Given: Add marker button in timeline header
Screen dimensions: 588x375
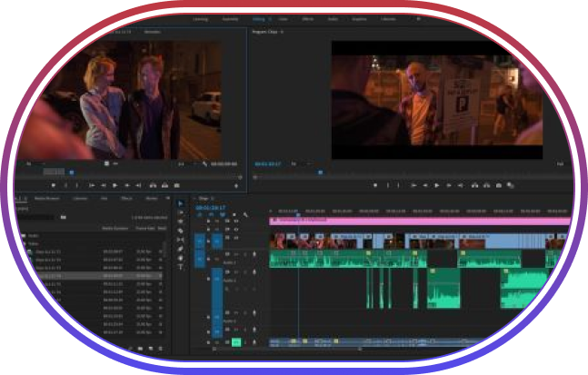Looking at the screenshot, I should 234,214.
